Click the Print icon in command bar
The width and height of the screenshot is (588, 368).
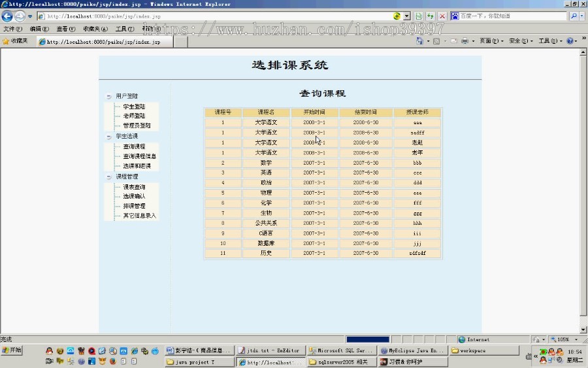point(465,41)
